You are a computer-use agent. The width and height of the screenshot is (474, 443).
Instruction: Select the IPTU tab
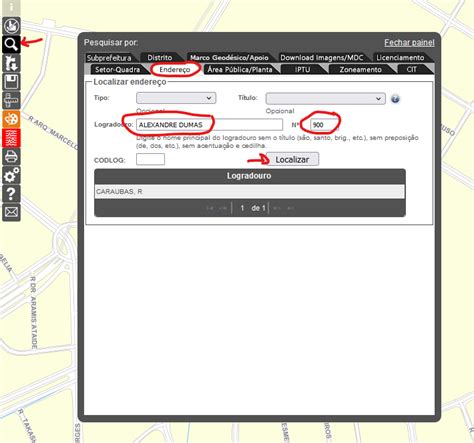(x=302, y=69)
